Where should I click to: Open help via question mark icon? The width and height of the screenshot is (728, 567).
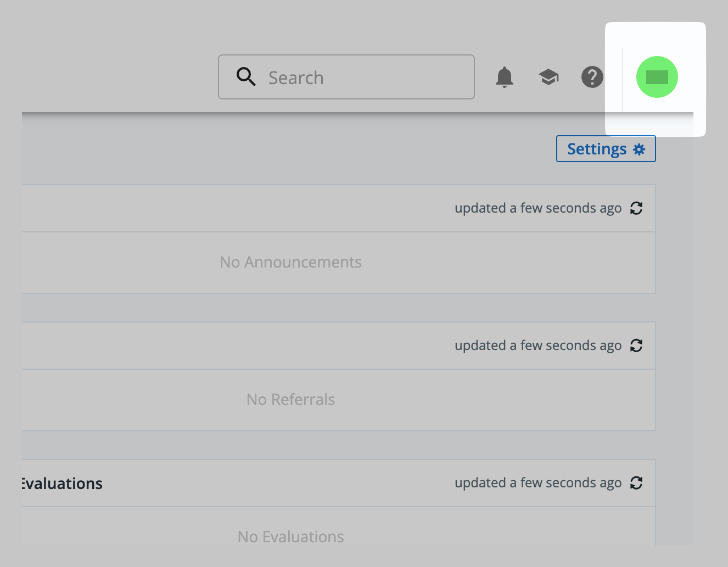point(592,77)
